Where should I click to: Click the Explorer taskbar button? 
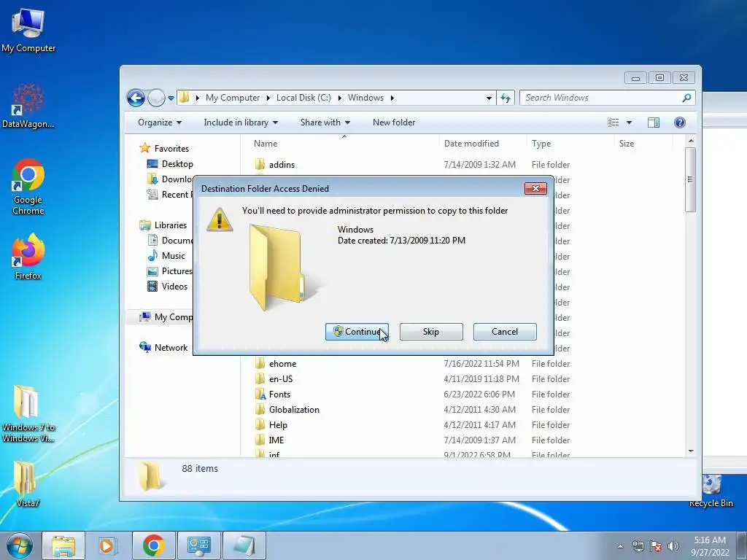click(x=63, y=545)
